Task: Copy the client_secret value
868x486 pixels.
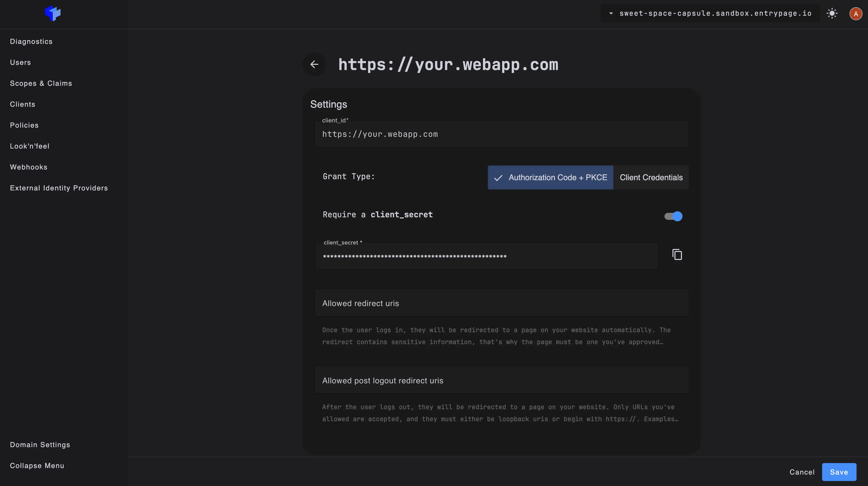Action: 677,255
